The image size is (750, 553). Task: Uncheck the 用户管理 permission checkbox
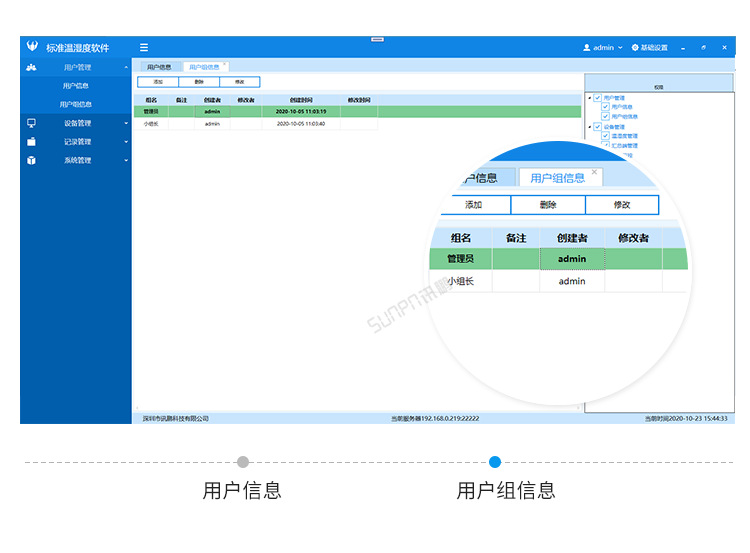pyautogui.click(x=597, y=98)
